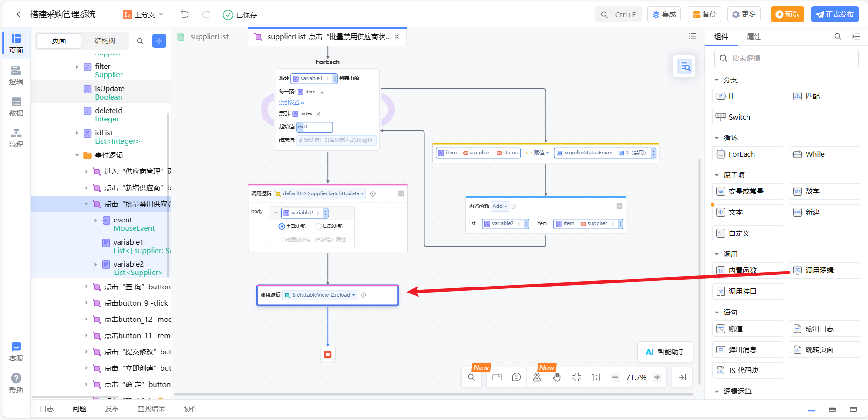The width and height of the screenshot is (868, 420).
Task: Open the 页面 sidebar panel
Action: click(16, 44)
